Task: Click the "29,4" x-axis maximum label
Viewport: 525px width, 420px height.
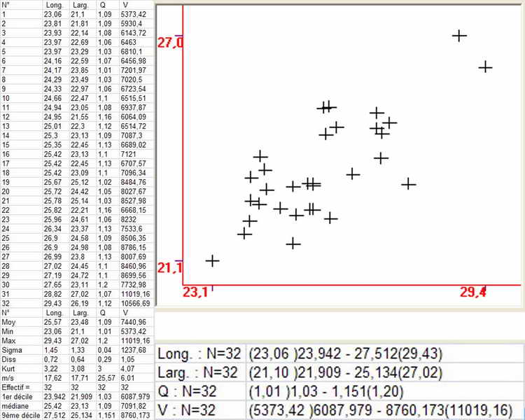Action: (473, 292)
